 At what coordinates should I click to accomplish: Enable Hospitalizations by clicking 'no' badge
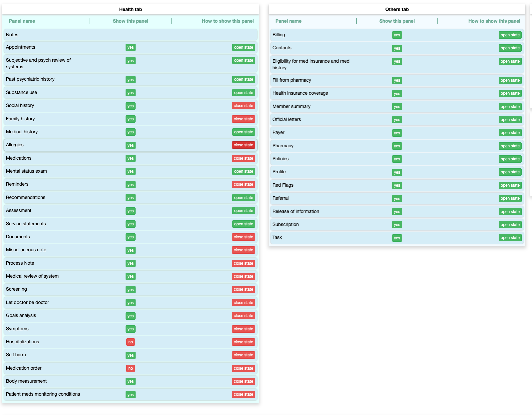point(131,342)
